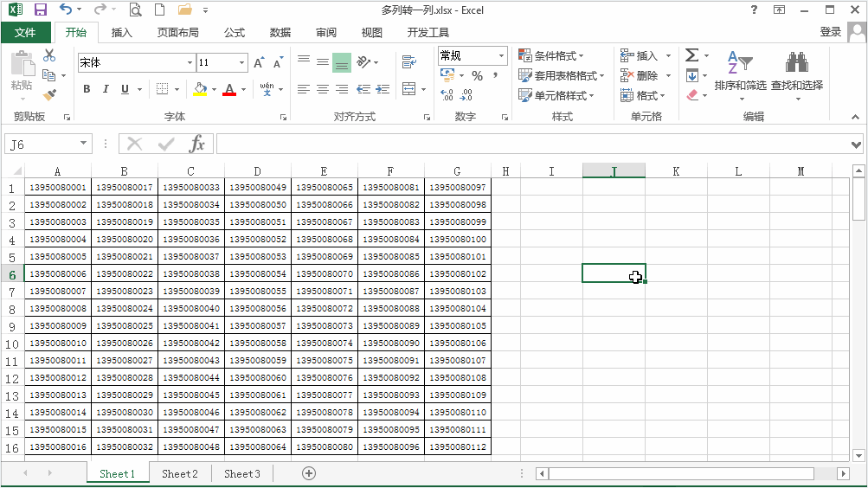868x488 pixels.
Task: Create a new blank workbook icon
Action: pos(159,10)
